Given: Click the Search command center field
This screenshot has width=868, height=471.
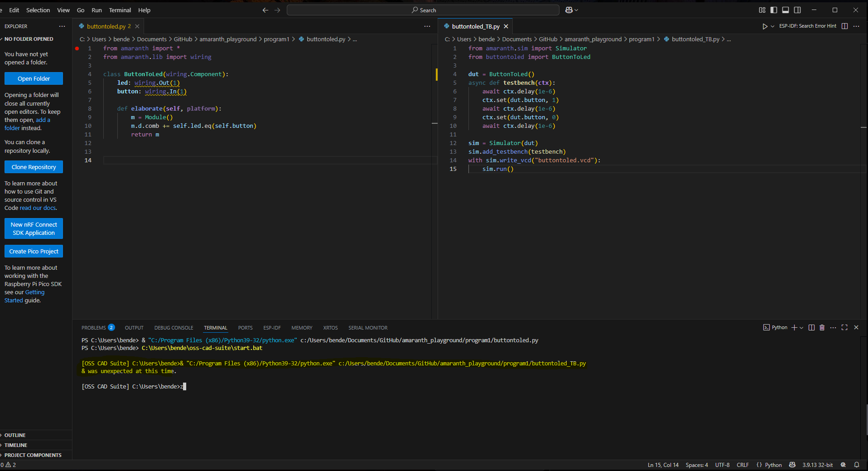Looking at the screenshot, I should pyautogui.click(x=423, y=10).
